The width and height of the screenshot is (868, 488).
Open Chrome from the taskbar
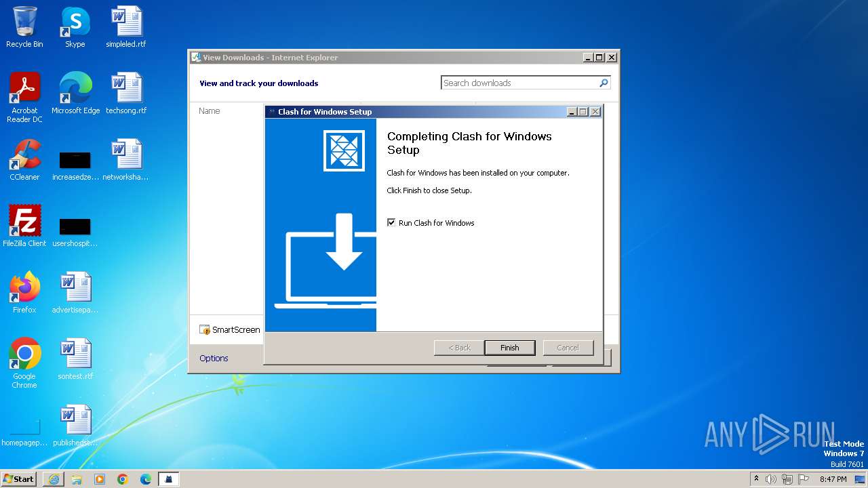pyautogui.click(x=123, y=479)
